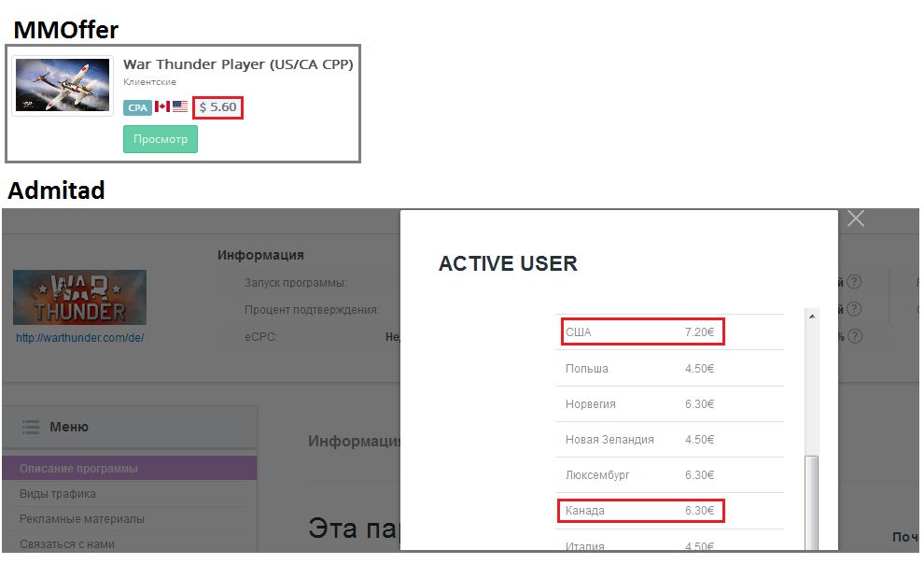Click the Канада 6.30€ rate row
Screen dimensions: 924x564
click(642, 511)
